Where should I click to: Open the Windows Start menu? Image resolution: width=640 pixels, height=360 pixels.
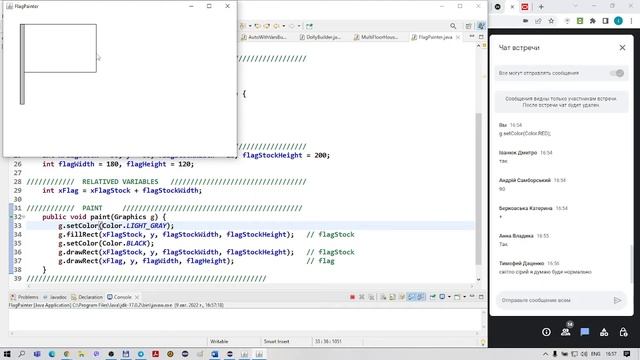click(7, 354)
